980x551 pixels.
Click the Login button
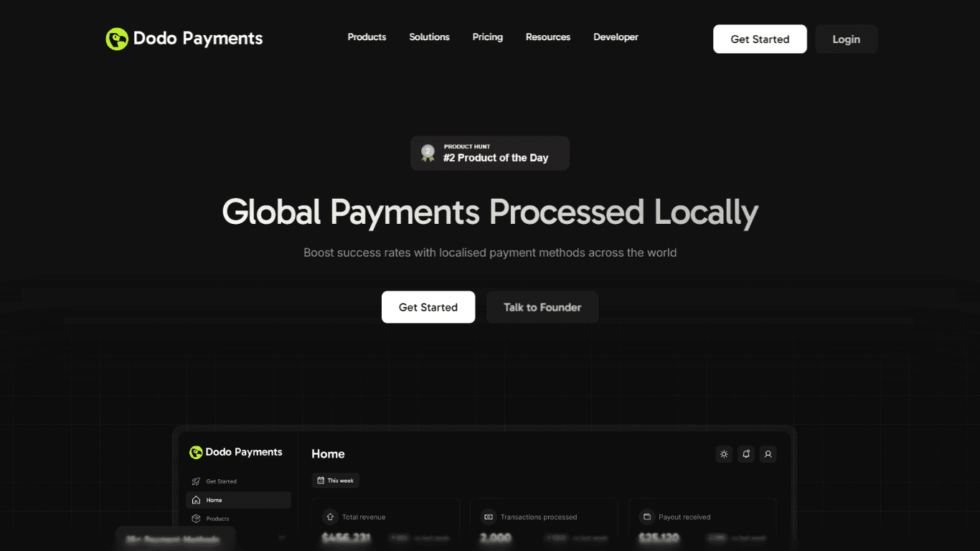[x=847, y=39]
